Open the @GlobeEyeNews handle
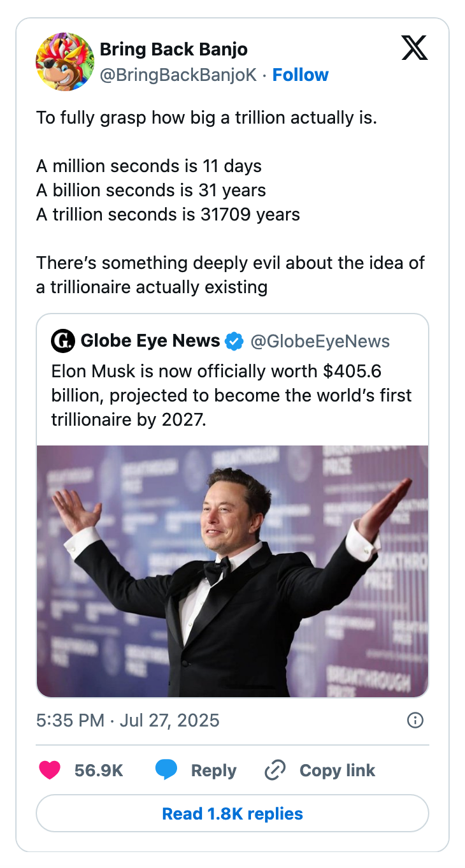 pos(320,342)
